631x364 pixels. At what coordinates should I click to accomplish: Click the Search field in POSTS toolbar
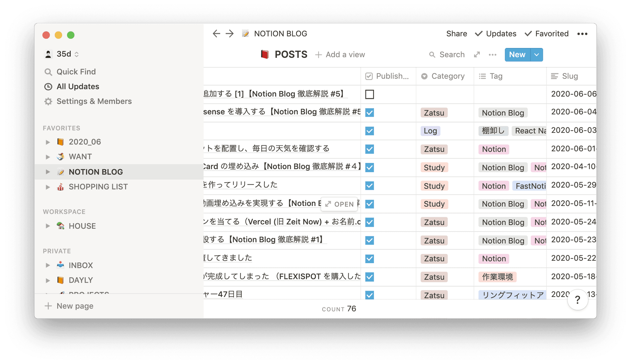click(447, 55)
